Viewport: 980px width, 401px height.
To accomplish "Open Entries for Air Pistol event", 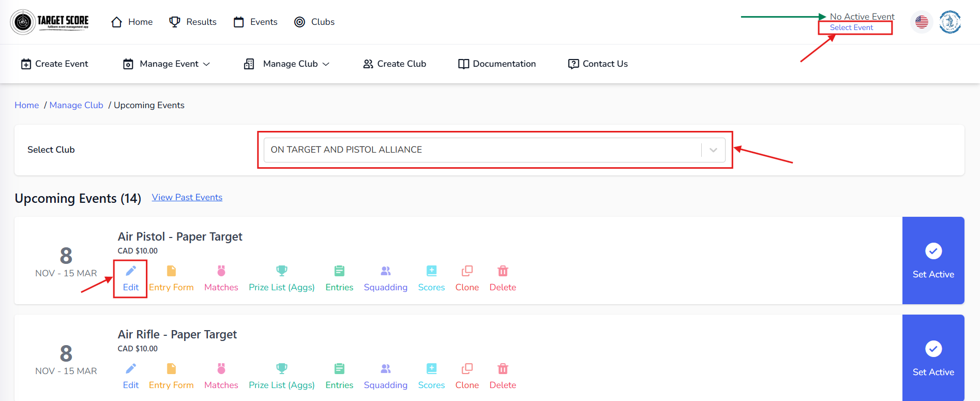I will [x=339, y=278].
